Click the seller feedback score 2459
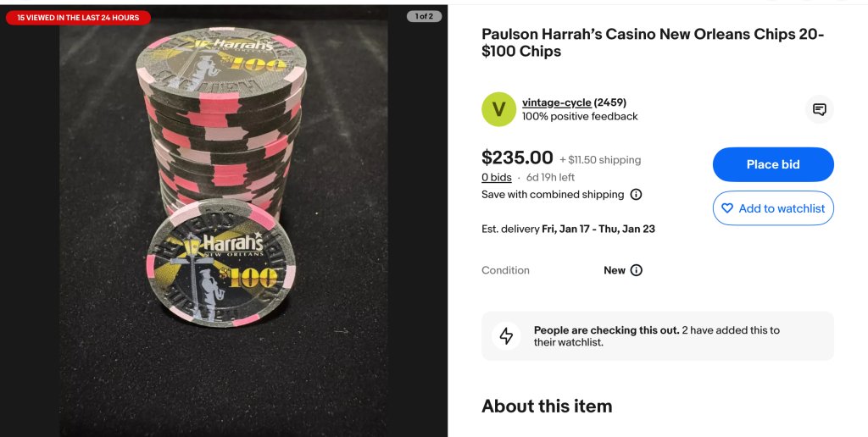The width and height of the screenshot is (868, 437). coord(610,102)
